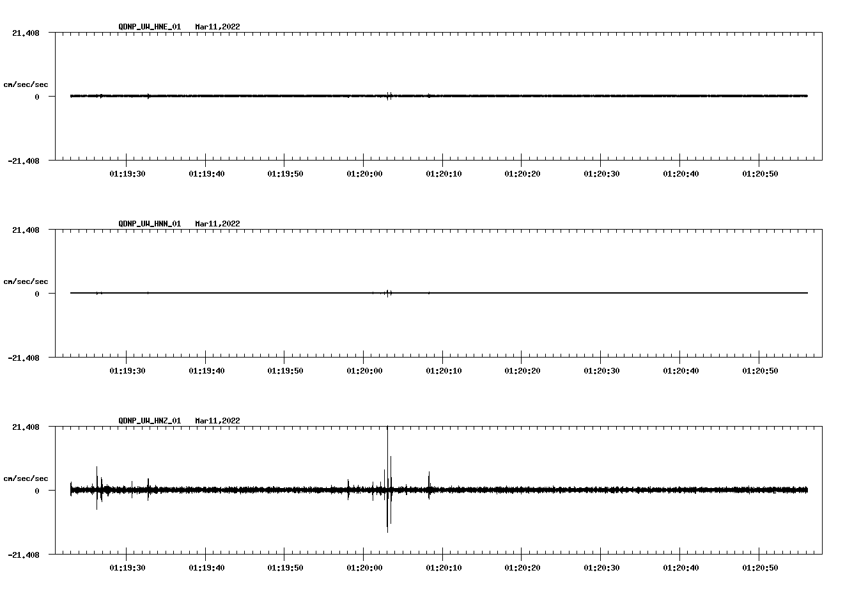Click 01:20:10 time label under HNN plot
The width and height of the screenshot is (868, 591).
tap(443, 371)
